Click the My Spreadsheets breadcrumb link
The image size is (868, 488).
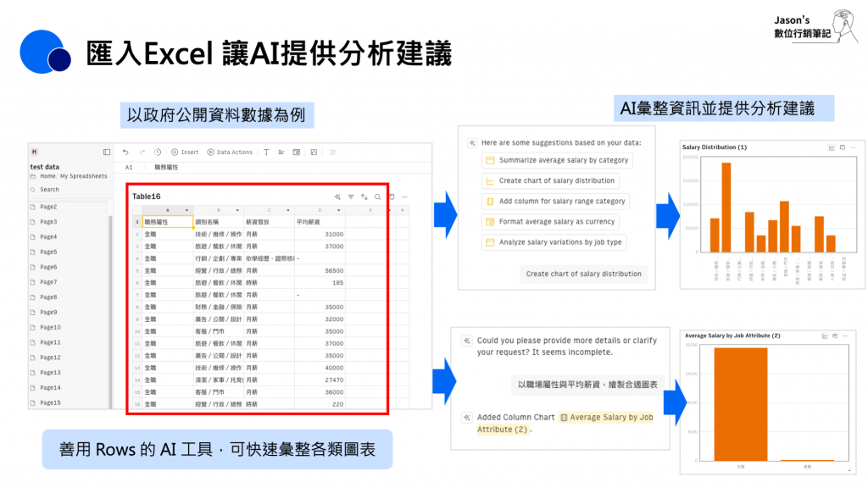point(84,176)
